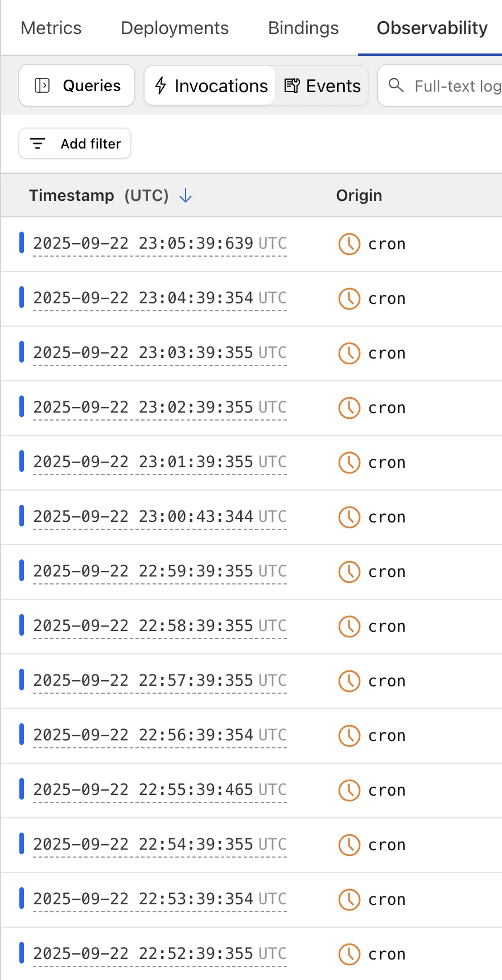Screen dimensions: 502x980
Task: Click the cron clock icon at 23:05:39
Action: point(349,244)
